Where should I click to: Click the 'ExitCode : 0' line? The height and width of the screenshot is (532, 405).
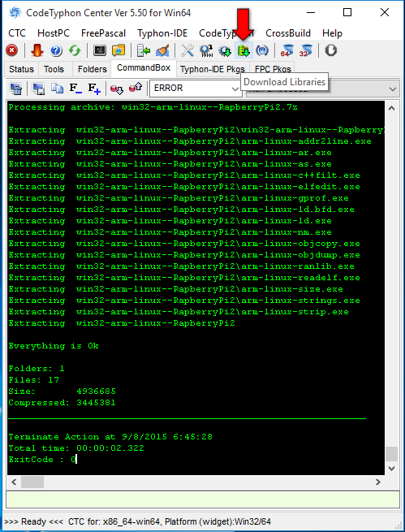tap(42, 460)
